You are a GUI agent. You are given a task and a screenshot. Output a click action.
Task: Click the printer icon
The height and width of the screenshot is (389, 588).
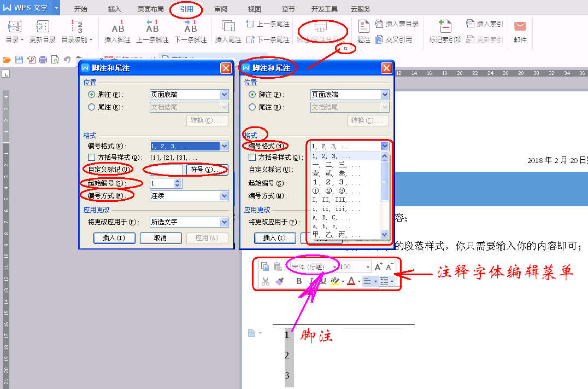click(x=43, y=60)
